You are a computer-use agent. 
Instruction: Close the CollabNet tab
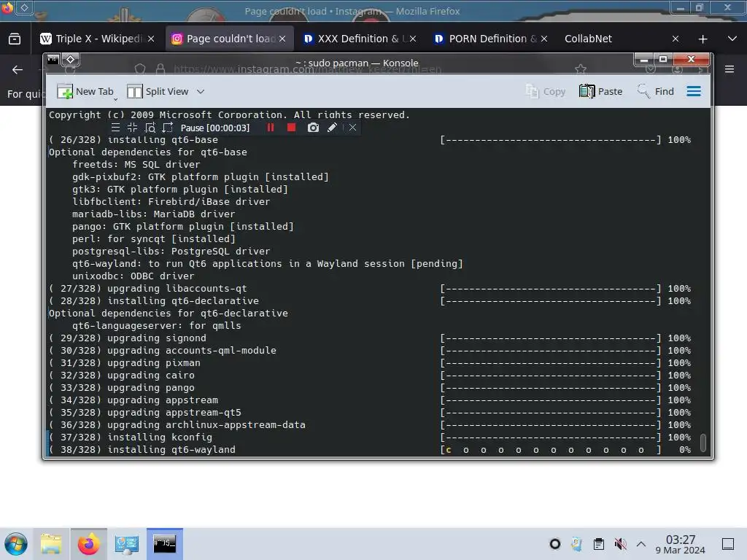tap(676, 39)
